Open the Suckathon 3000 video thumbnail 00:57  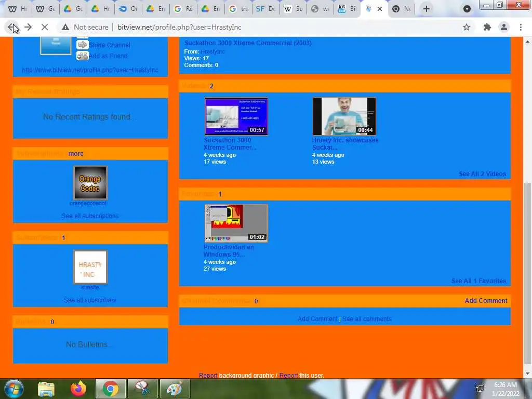[x=236, y=116]
